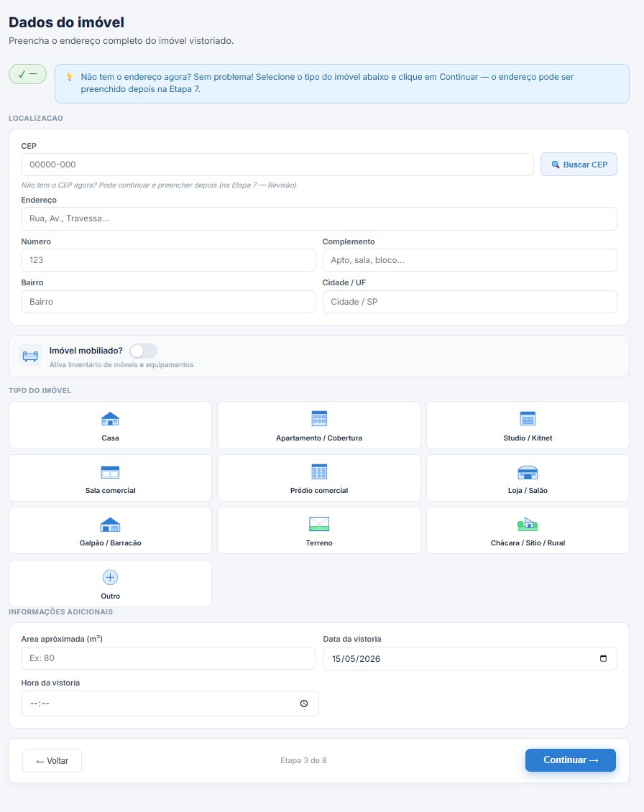Viewport: 644px width, 812px height.
Task: Click the Bairro input field
Action: [168, 301]
